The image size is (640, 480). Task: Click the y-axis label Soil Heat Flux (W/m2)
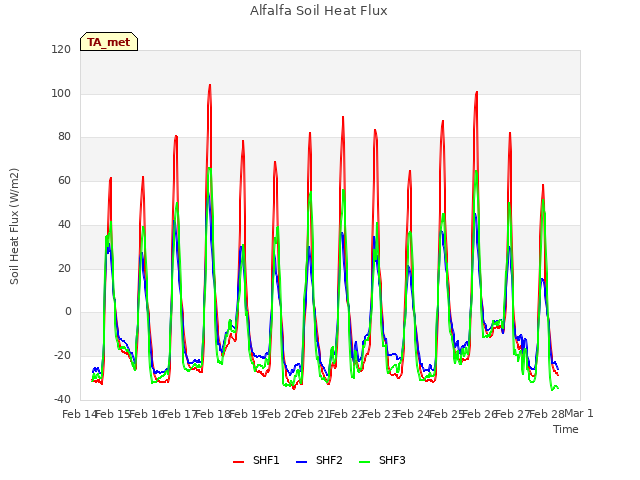[14, 226]
